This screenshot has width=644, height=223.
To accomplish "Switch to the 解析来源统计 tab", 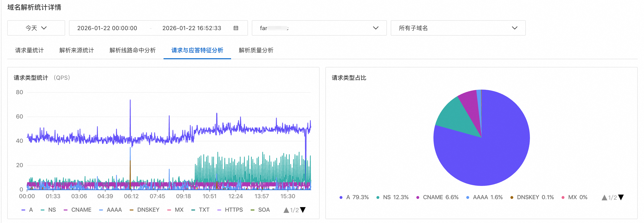I will (76, 50).
